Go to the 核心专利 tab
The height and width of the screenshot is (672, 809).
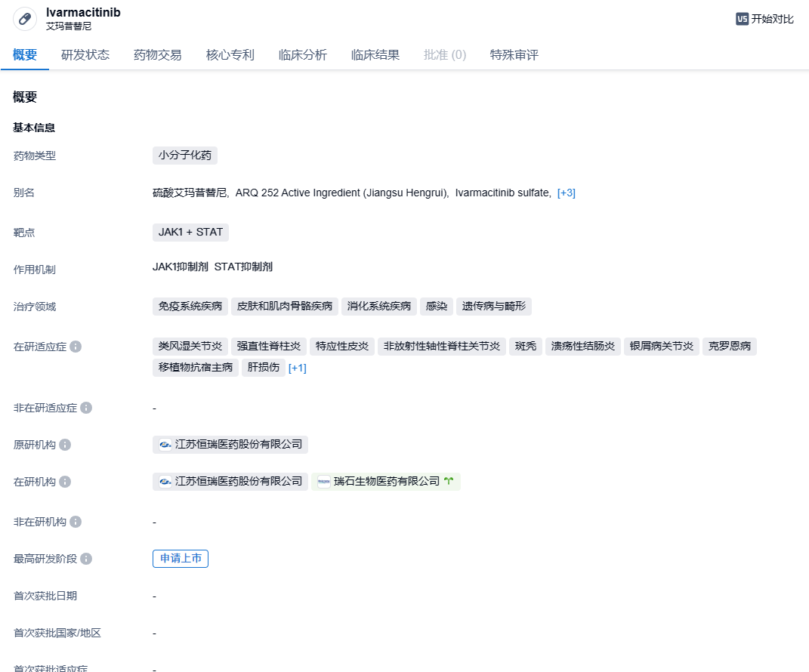pos(230,55)
